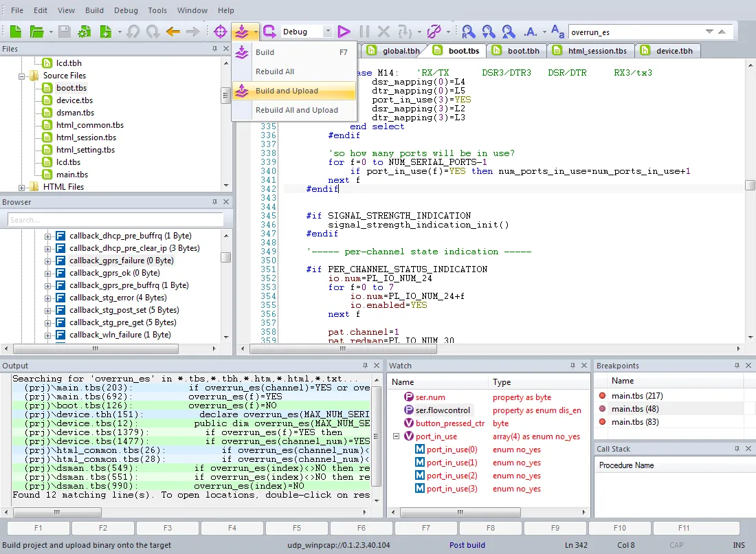Click the New File toolbar icon

click(16, 32)
